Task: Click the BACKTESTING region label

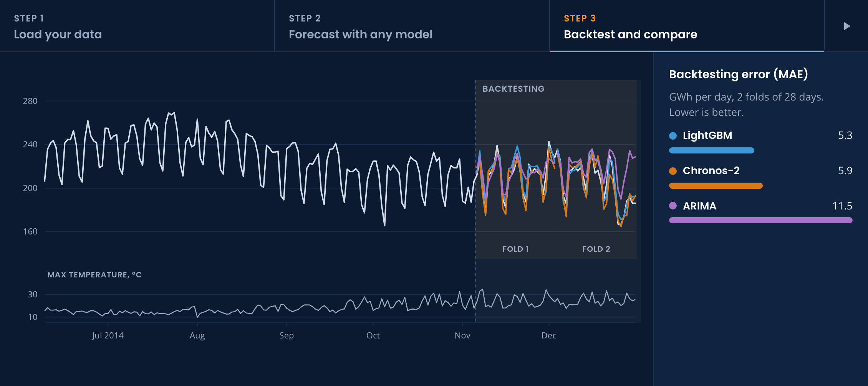Action: coord(514,89)
